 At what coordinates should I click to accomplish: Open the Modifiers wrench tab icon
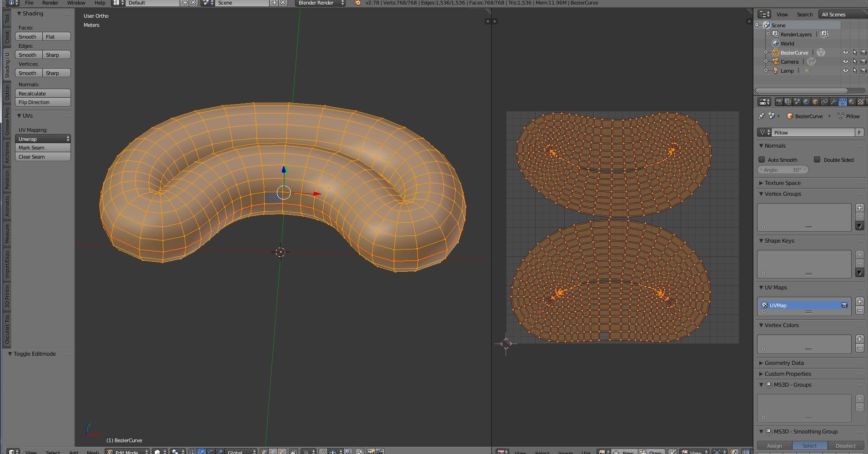coord(833,102)
